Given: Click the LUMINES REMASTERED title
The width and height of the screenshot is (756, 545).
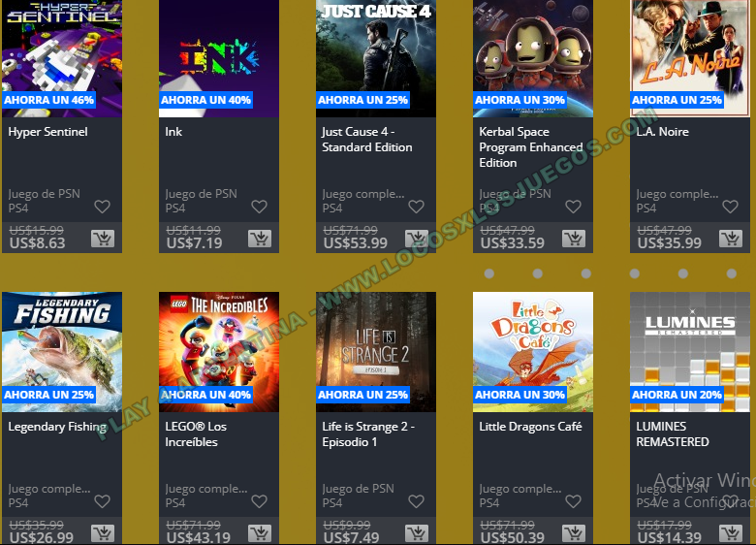Looking at the screenshot, I should [673, 434].
